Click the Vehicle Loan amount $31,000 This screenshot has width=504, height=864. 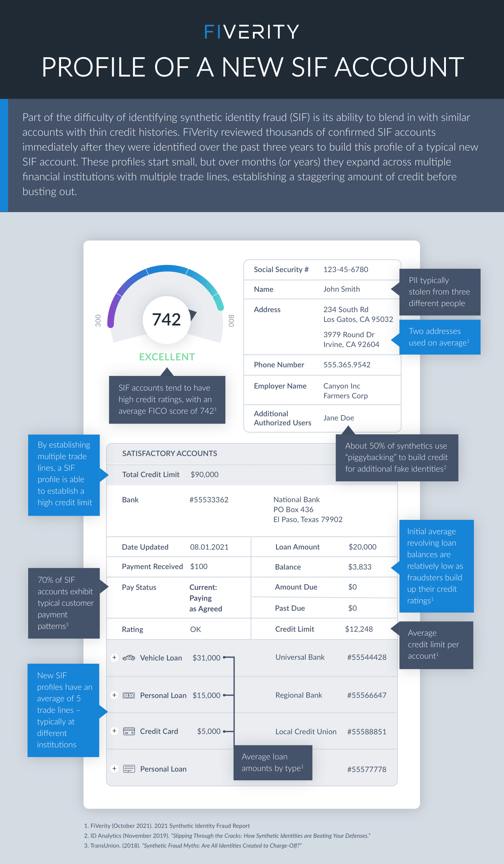click(206, 657)
